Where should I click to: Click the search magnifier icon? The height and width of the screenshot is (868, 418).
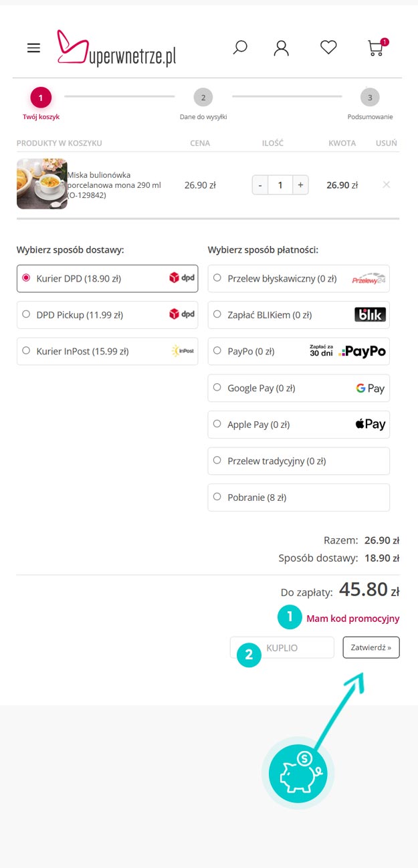[x=239, y=47]
